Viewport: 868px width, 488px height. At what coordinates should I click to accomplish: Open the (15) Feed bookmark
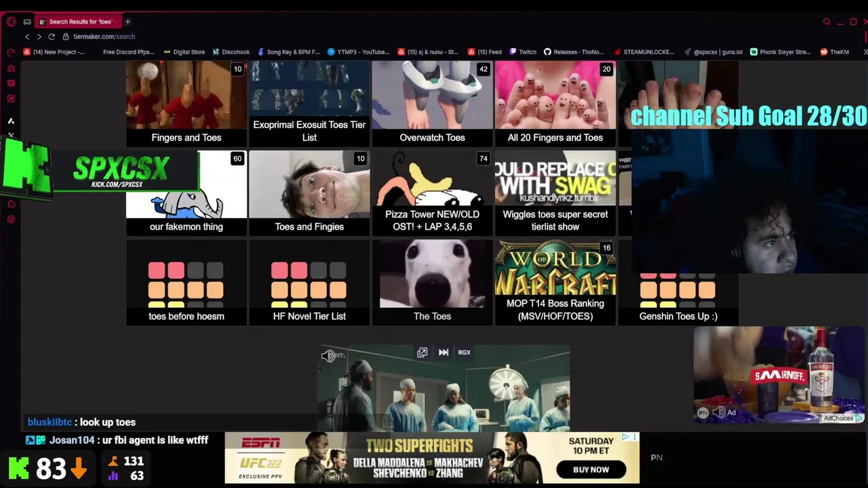tap(484, 52)
